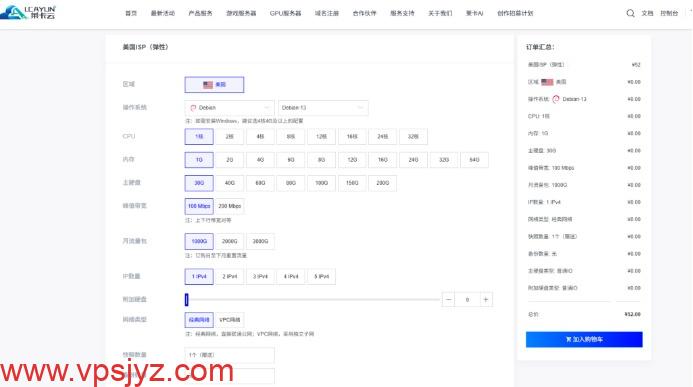Image resolution: width=693 pixels, height=387 pixels.
Task: Select 2 IPv4 address option
Action: point(229,277)
